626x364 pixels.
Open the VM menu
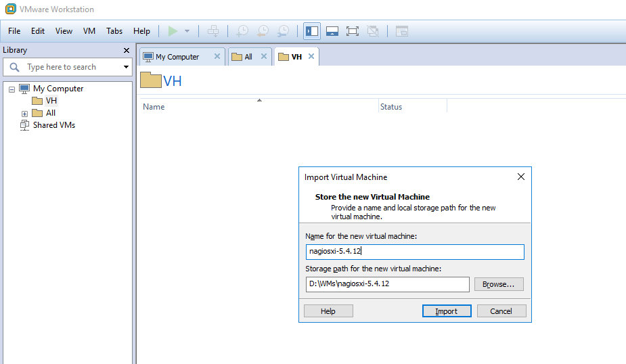click(x=89, y=31)
